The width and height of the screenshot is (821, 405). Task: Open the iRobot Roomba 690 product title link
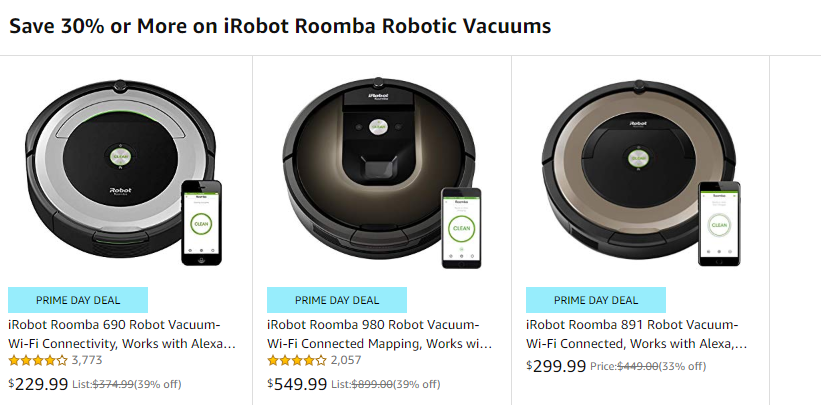point(123,334)
